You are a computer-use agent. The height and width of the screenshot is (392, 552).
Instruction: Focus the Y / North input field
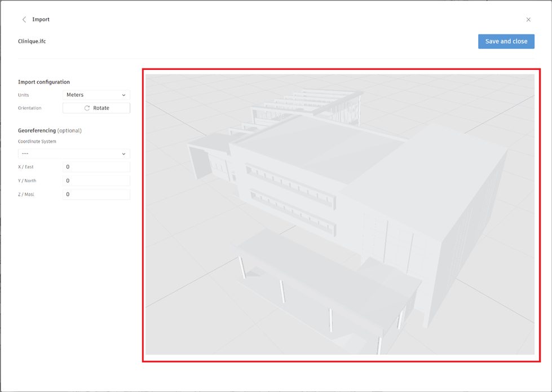click(96, 180)
